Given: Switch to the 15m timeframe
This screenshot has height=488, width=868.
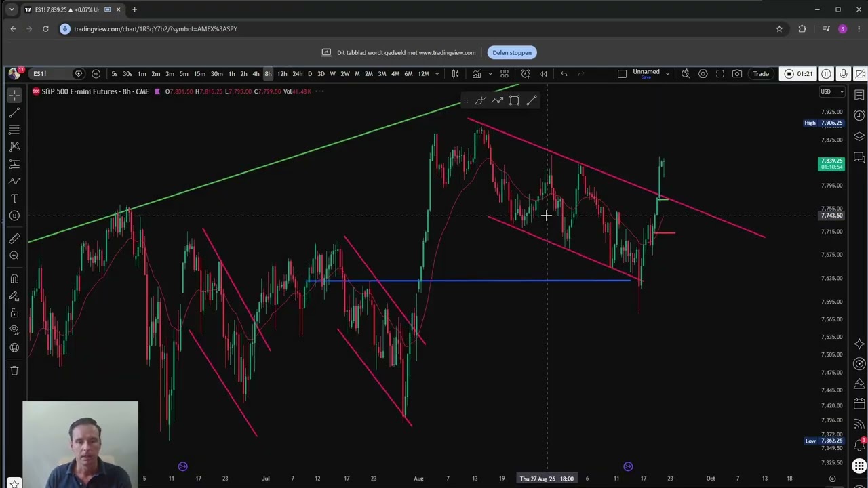Looking at the screenshot, I should 199,74.
